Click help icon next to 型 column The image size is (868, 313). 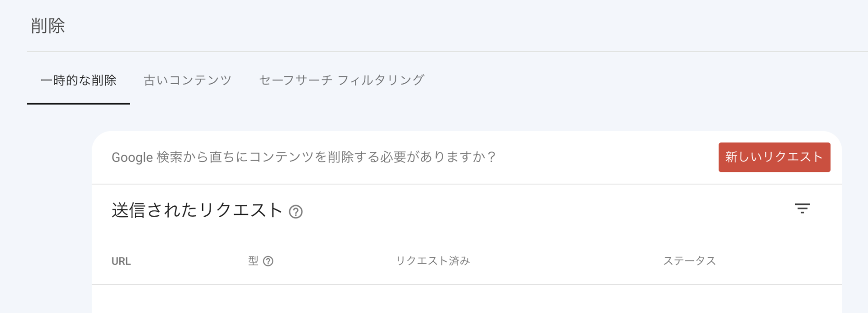[268, 261]
